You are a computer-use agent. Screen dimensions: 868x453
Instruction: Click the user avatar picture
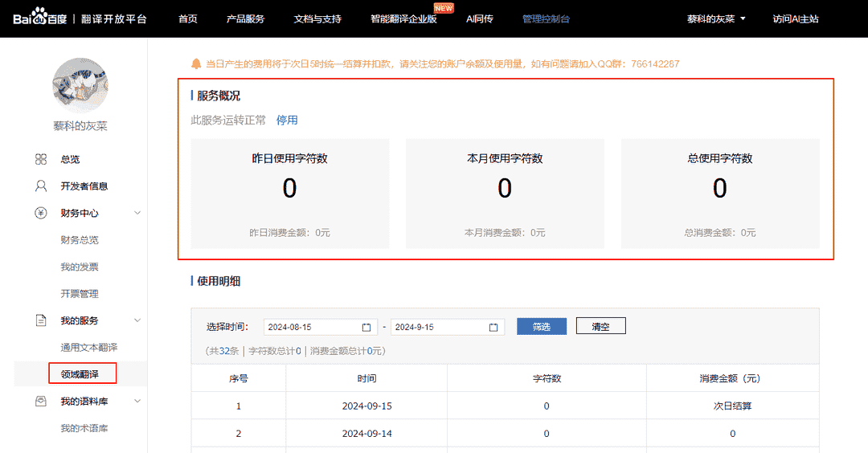coord(80,86)
